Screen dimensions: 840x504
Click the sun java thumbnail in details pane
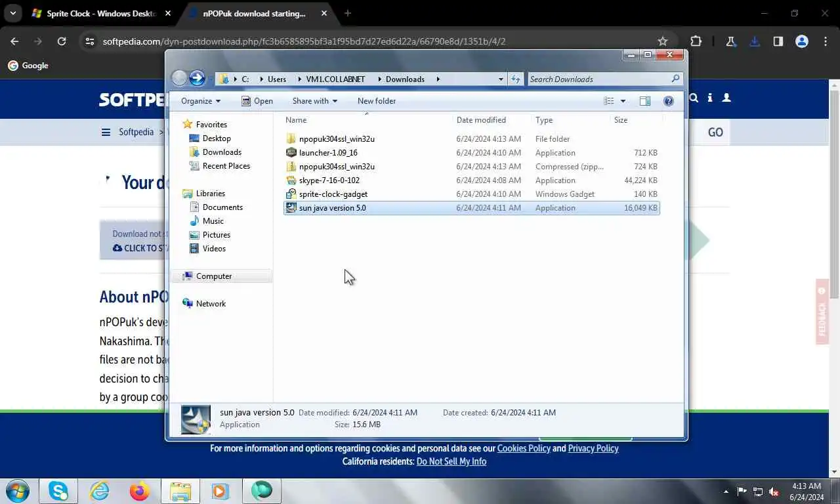196,419
